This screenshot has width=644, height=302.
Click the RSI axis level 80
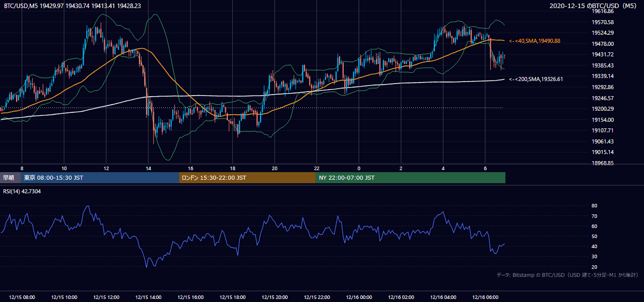[594, 206]
